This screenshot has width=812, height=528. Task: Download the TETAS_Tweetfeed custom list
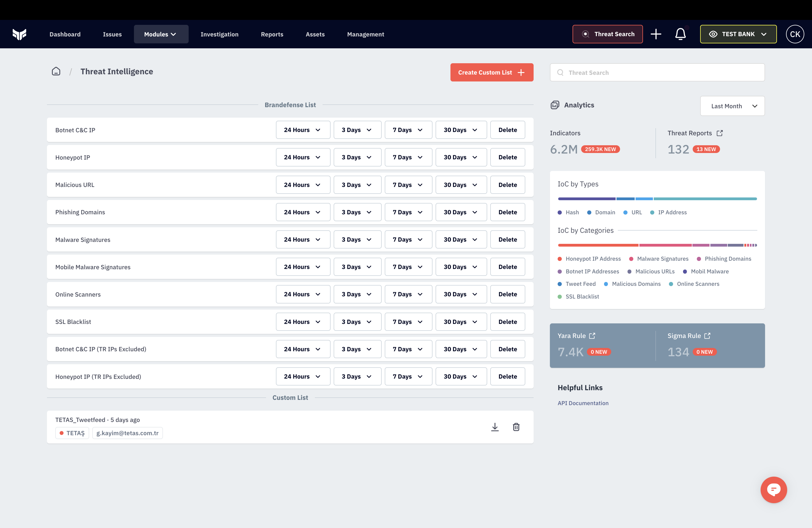coord(495,427)
